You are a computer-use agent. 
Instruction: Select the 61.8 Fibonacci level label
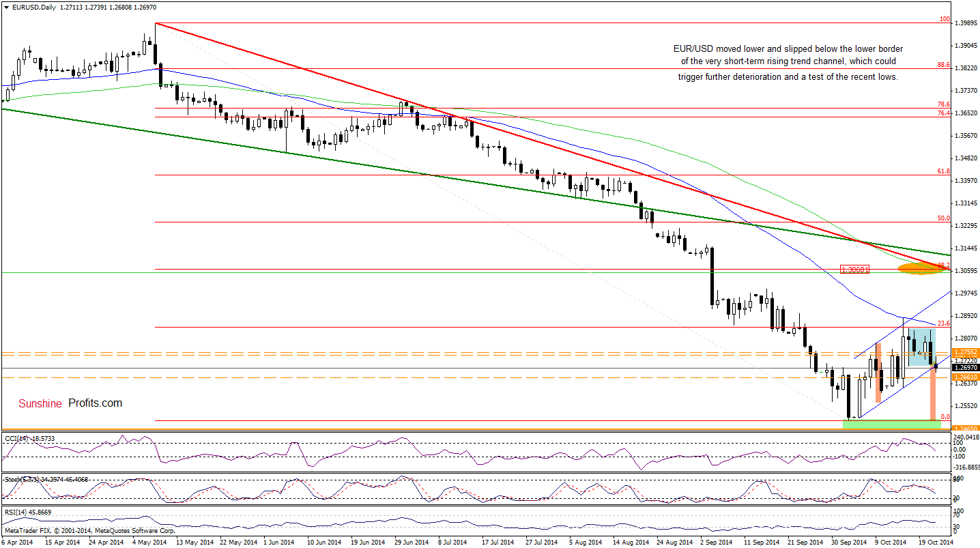click(x=944, y=171)
